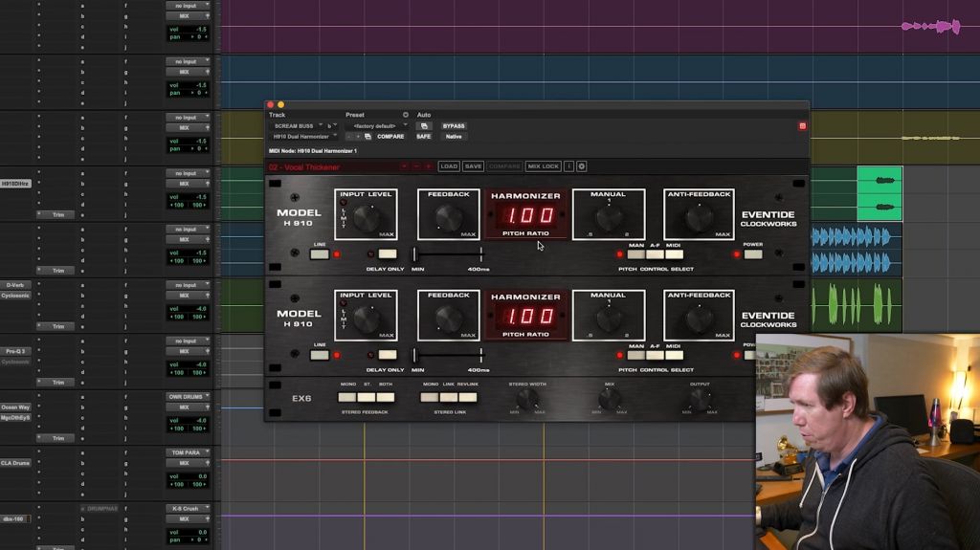Adjust lower unit MANUAL pitch knob
This screenshot has height=550, width=980.
(x=608, y=319)
